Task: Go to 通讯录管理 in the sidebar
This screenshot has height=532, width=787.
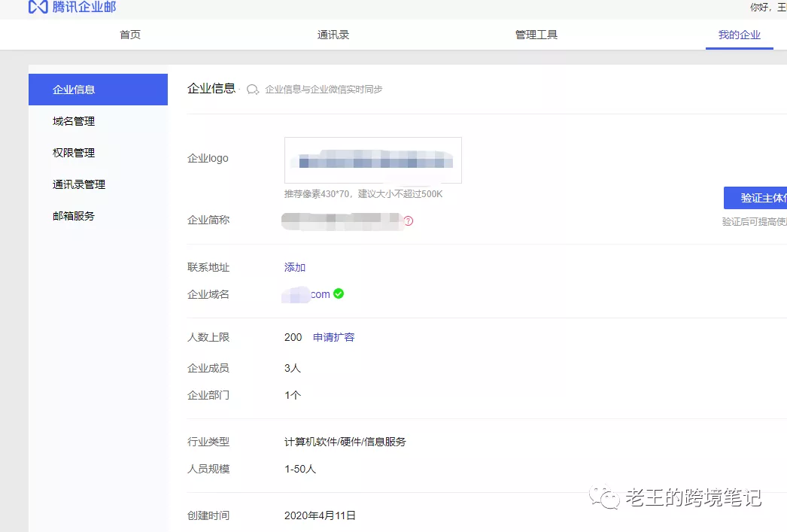Action: click(x=79, y=184)
